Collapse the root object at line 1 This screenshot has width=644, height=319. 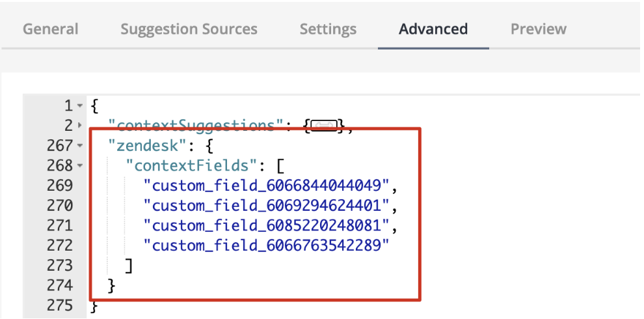tap(79, 106)
